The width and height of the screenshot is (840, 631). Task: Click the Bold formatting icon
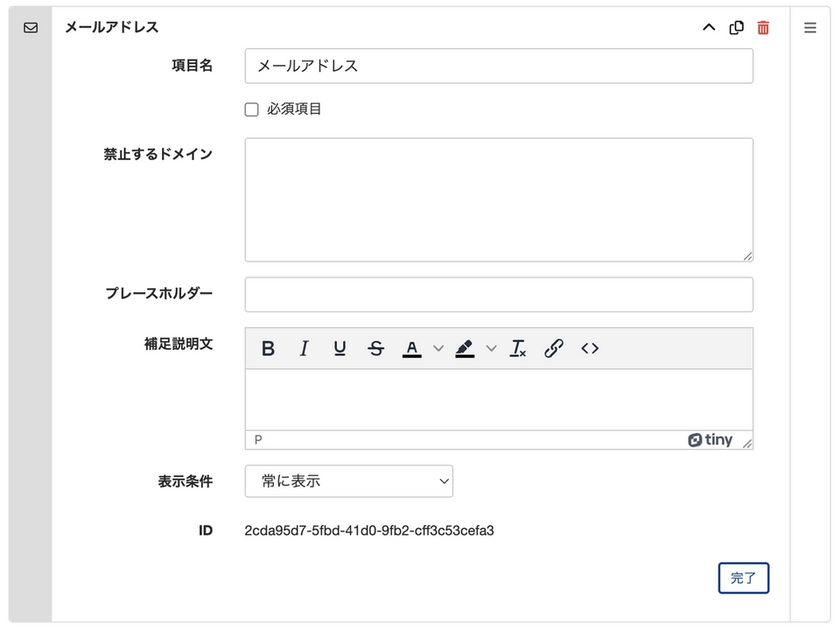click(x=269, y=348)
